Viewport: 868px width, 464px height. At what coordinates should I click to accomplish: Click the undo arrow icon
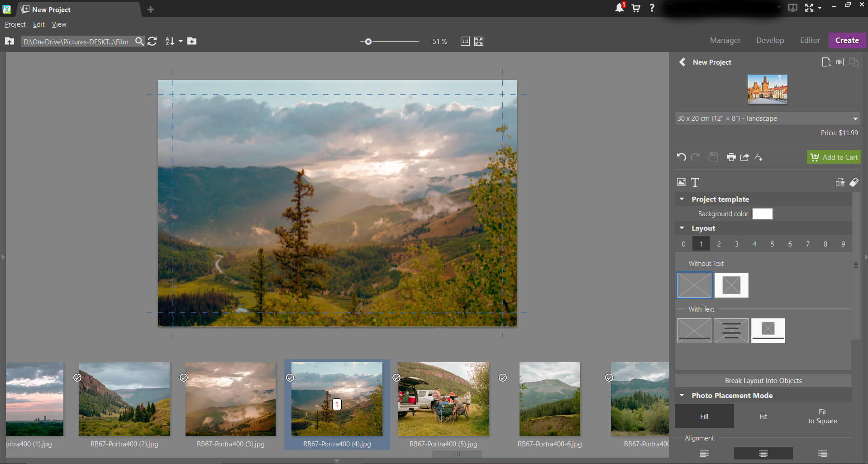coord(681,157)
